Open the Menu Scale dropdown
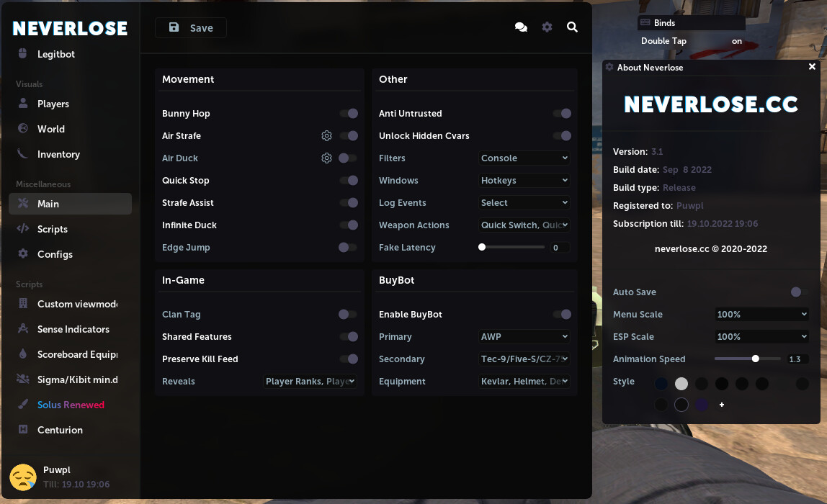Screen dimensions: 827x504 coord(761,314)
